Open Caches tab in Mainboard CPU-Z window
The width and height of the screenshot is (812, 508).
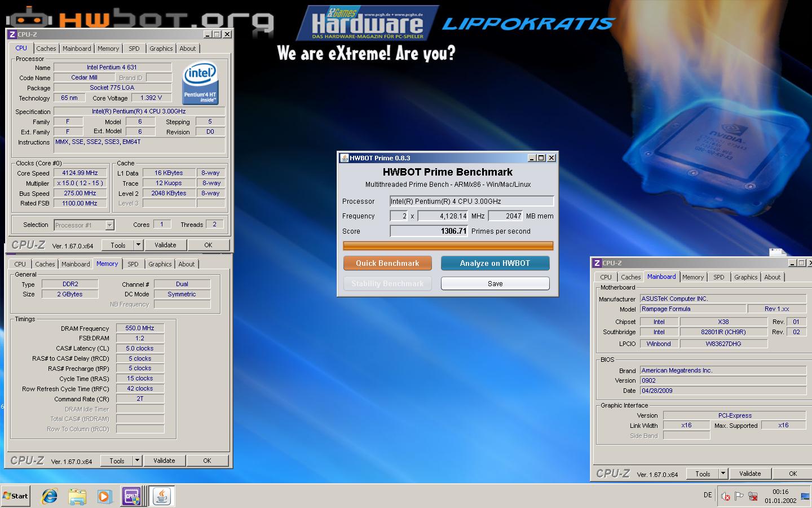point(631,277)
